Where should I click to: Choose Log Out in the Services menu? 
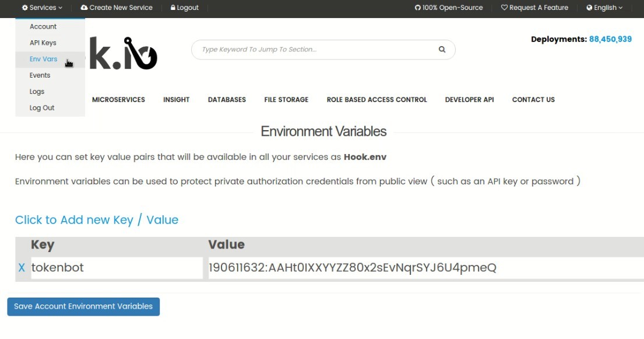point(41,107)
